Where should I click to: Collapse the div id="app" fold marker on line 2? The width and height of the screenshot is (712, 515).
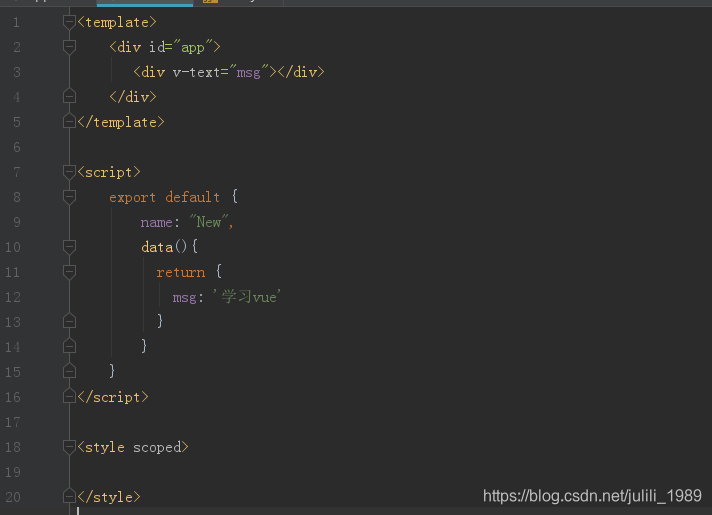coord(69,47)
